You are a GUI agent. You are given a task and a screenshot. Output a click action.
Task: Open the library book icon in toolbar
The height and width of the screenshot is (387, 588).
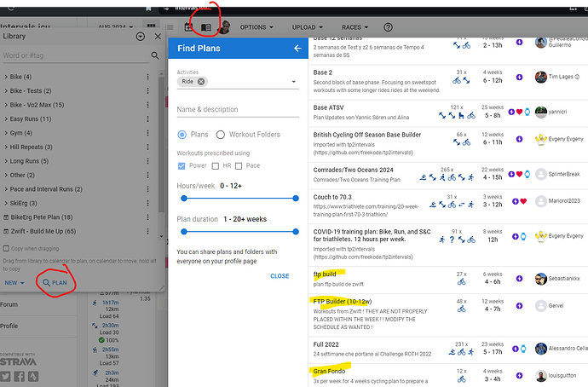coord(206,27)
